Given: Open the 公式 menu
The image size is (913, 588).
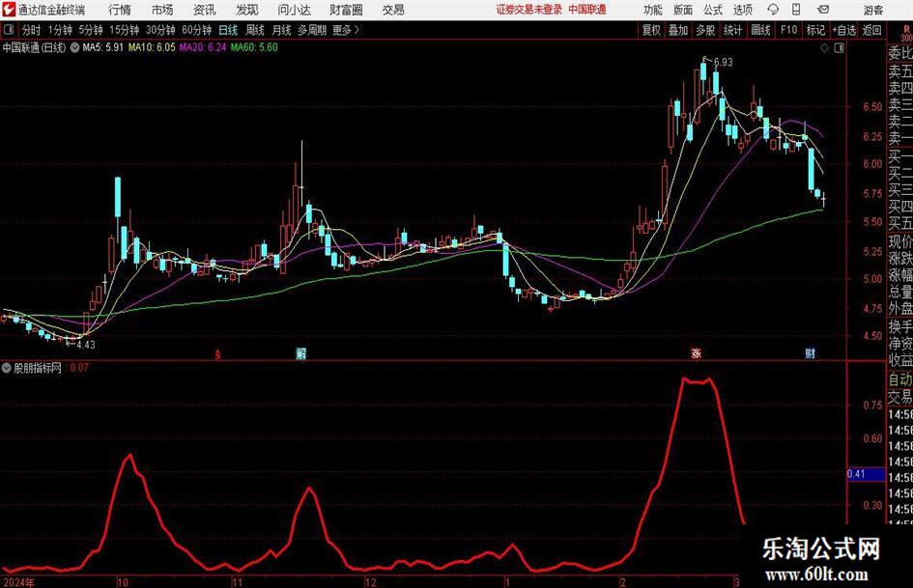Looking at the screenshot, I should pos(713,10).
